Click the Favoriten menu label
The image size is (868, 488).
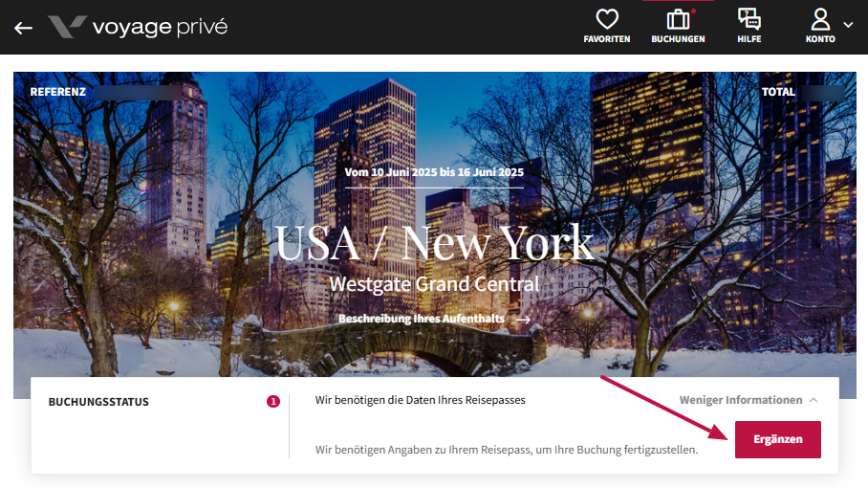607,39
